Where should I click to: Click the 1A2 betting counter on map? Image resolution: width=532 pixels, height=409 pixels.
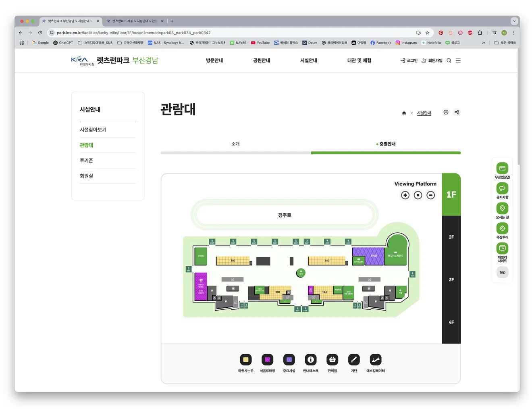(x=327, y=261)
